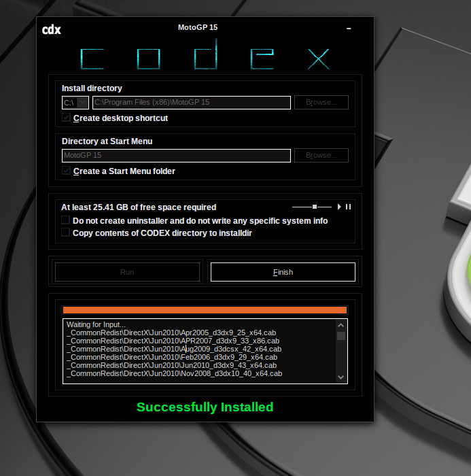
Task: Click the Run button
Action: (127, 272)
